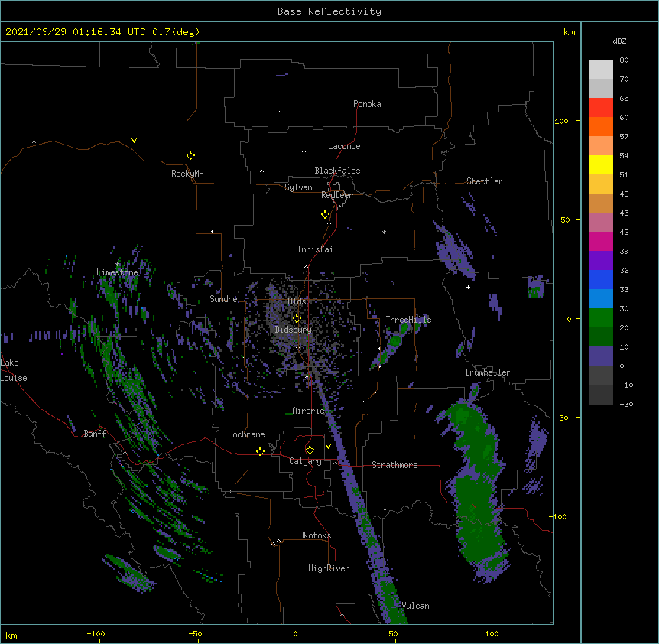659x644 pixels.
Task: Click the Airdrie city label
Action: 309,411
